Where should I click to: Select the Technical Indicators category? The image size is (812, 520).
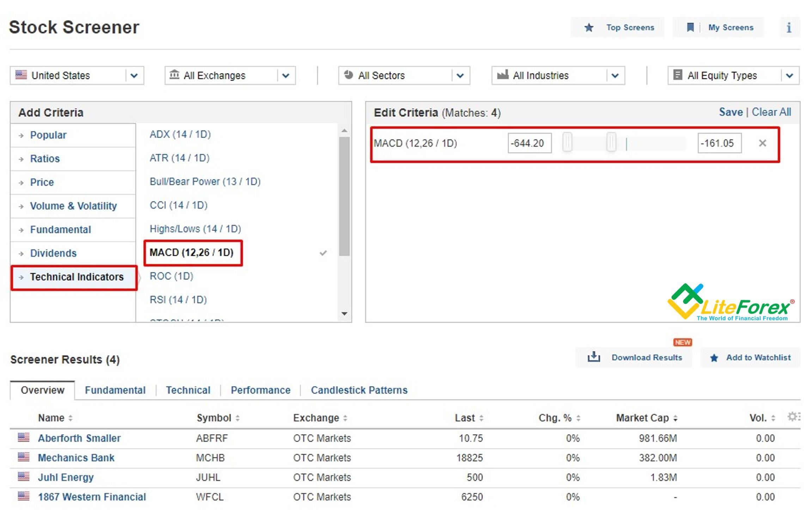point(74,277)
